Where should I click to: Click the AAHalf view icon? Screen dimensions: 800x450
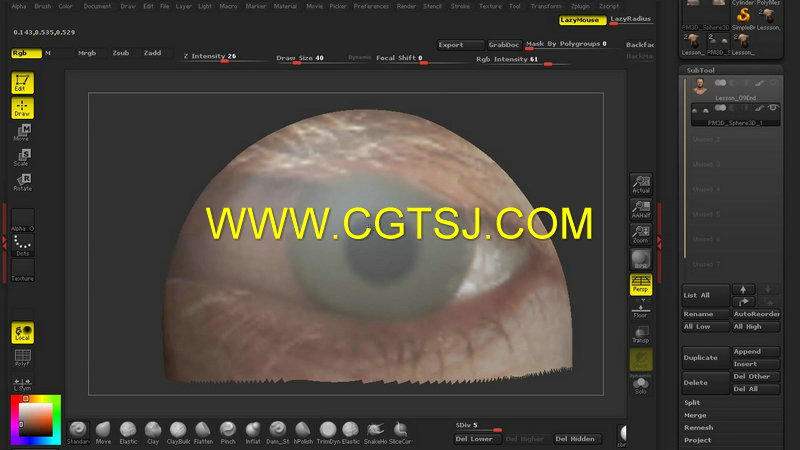[641, 209]
